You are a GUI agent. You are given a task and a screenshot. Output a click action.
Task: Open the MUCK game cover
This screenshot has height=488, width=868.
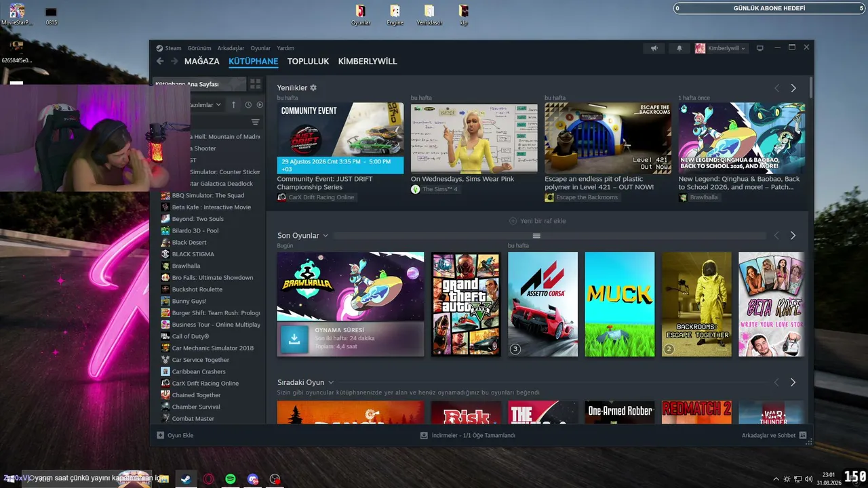click(620, 304)
